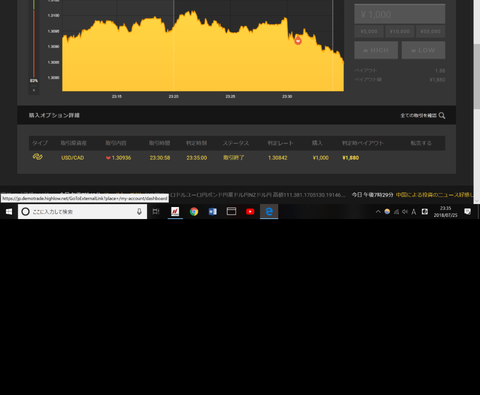Open the volume tray icon
This screenshot has width=480, height=395.
point(405,211)
